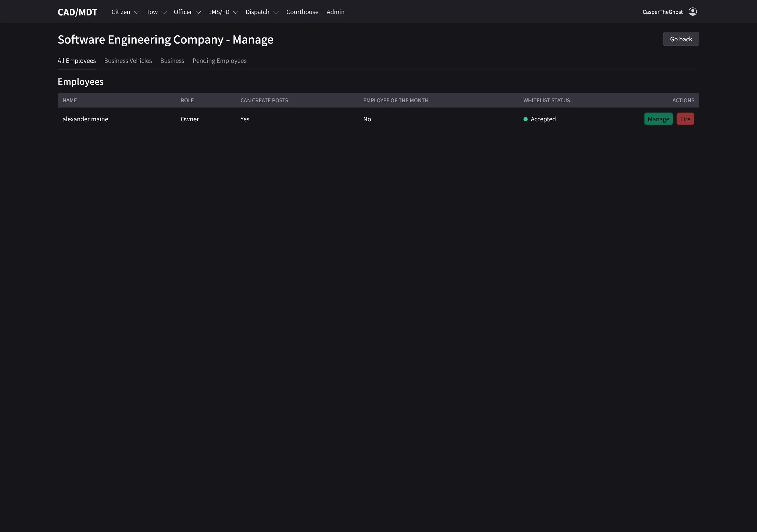757x532 pixels.
Task: Open the CasperTheGhost profile icon
Action: click(x=693, y=12)
